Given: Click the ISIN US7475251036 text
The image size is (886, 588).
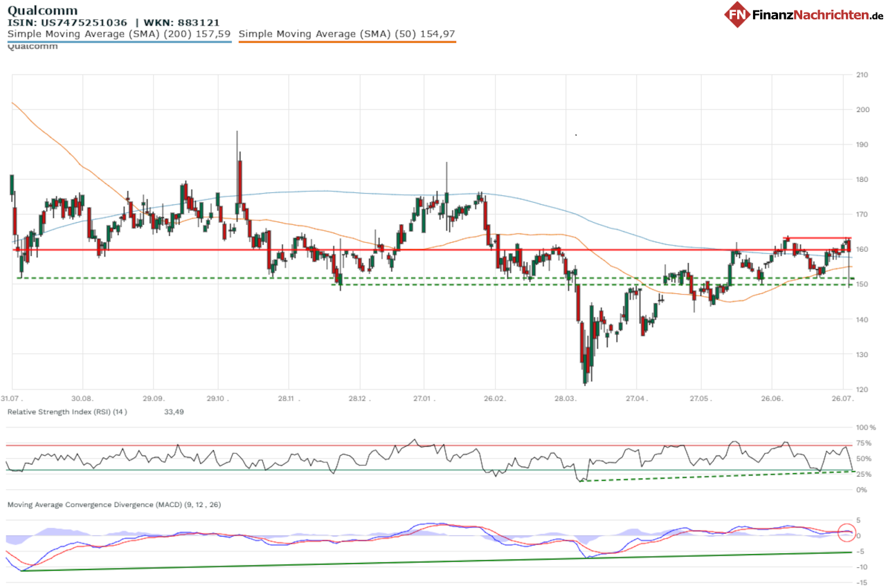Looking at the screenshot, I should pyautogui.click(x=67, y=22).
